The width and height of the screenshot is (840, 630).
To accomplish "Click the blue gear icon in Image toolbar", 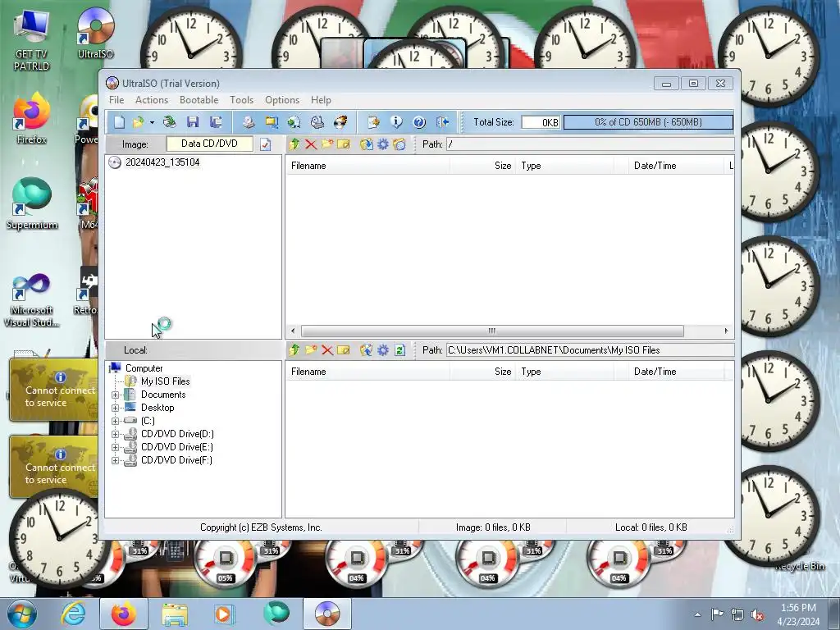I will click(x=383, y=144).
